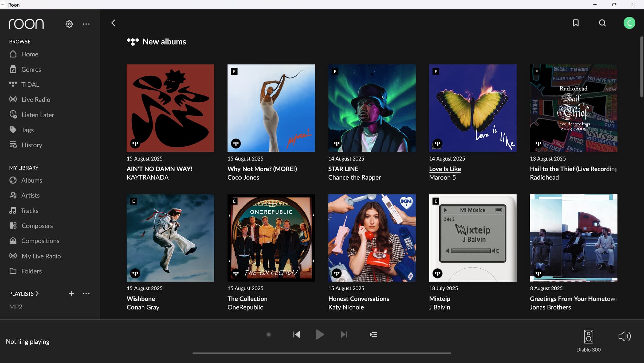
Task: Add a new playlist with plus icon
Action: [x=71, y=293]
